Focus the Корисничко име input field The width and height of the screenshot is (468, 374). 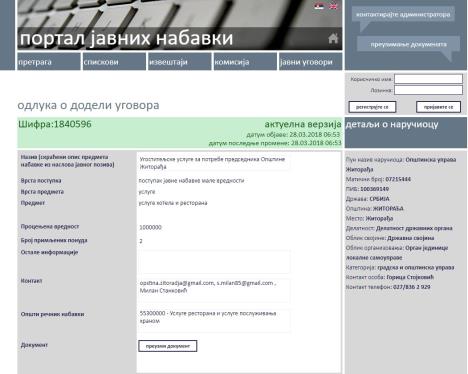click(428, 79)
